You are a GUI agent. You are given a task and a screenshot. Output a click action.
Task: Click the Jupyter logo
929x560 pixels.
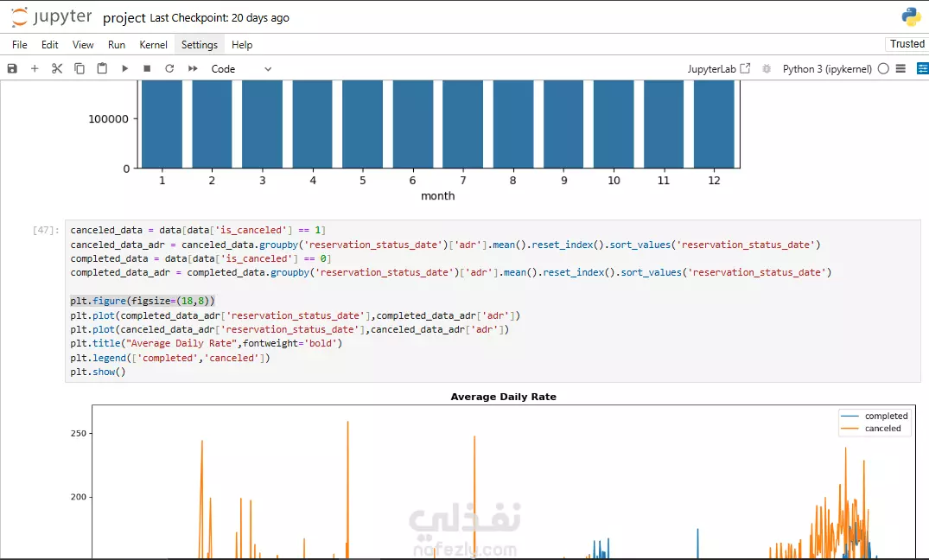pyautogui.click(x=52, y=17)
